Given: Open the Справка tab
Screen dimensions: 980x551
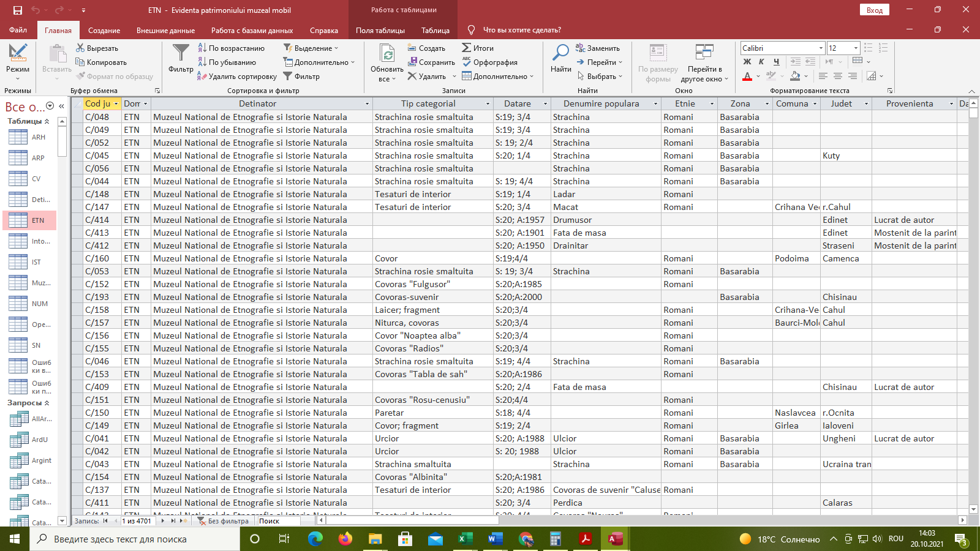Looking at the screenshot, I should tap(324, 30).
